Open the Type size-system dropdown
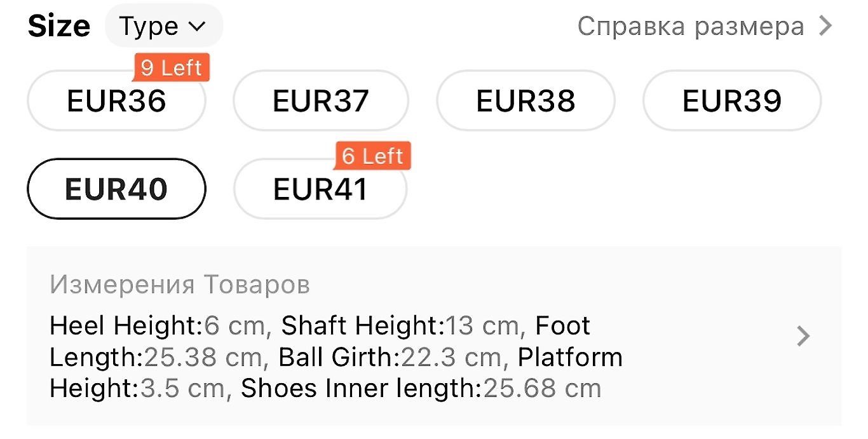The image size is (868, 439). click(164, 26)
